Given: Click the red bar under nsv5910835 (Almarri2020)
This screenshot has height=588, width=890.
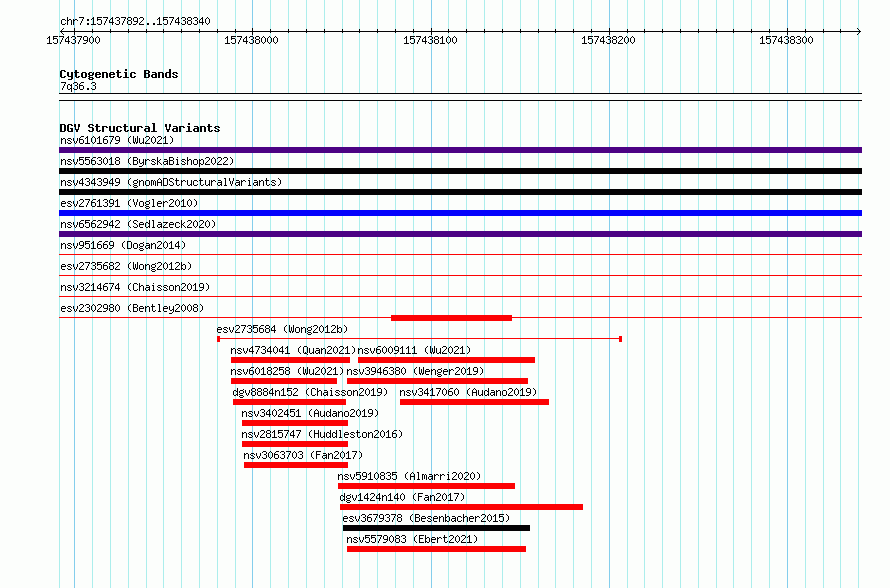Looking at the screenshot, I should click(x=426, y=486).
